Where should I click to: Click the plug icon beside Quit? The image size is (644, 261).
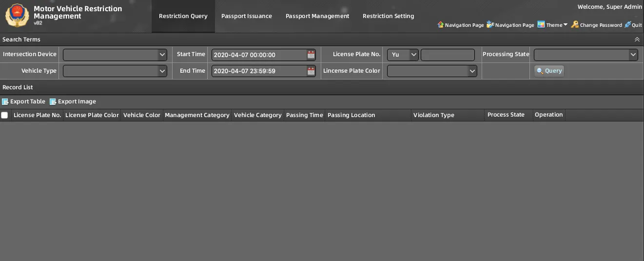[628, 24]
